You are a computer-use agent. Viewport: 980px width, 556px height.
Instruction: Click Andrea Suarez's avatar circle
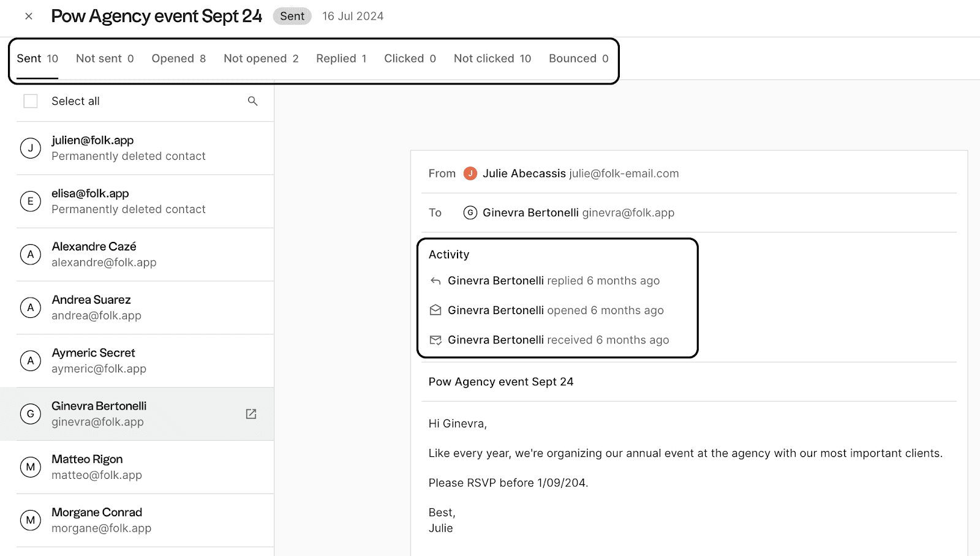[x=31, y=308]
